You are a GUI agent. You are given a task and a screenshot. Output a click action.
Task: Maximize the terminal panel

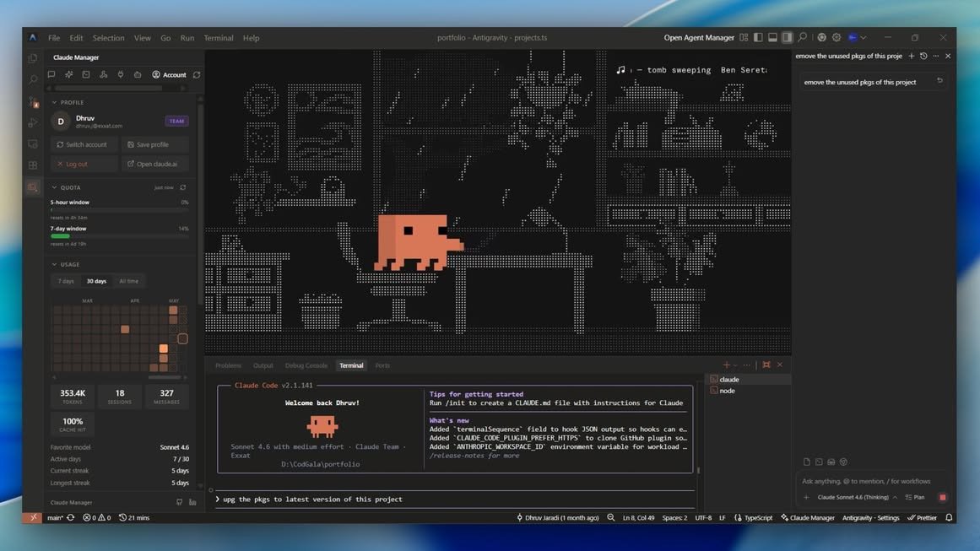pos(766,365)
